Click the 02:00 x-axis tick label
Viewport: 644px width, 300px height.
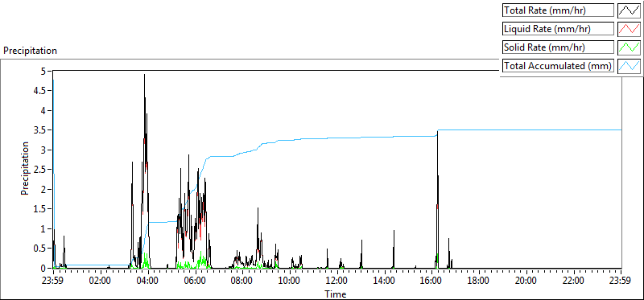coord(100,282)
